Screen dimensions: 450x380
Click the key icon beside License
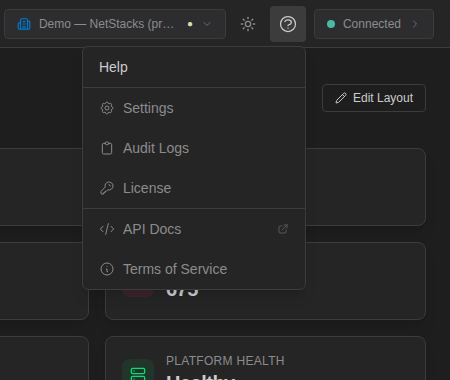107,188
